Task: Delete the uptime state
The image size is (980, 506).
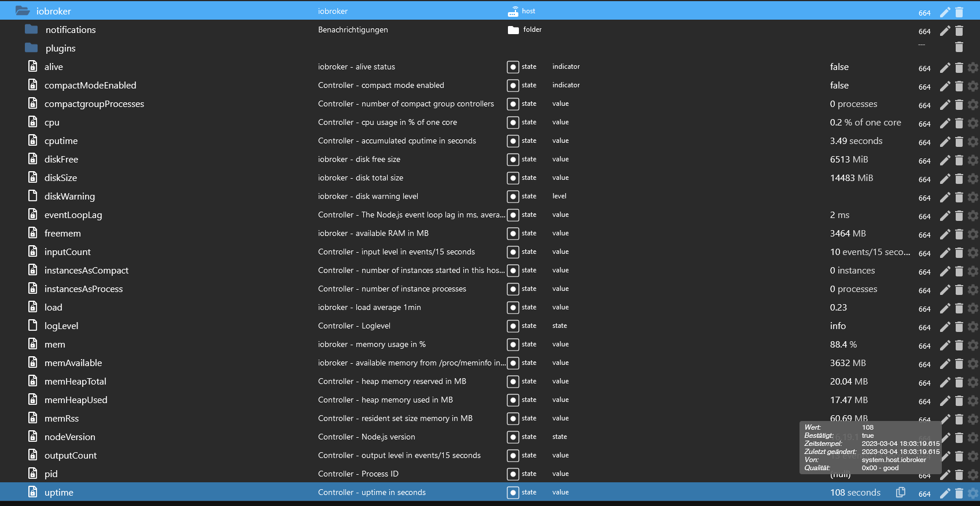Action: click(959, 493)
